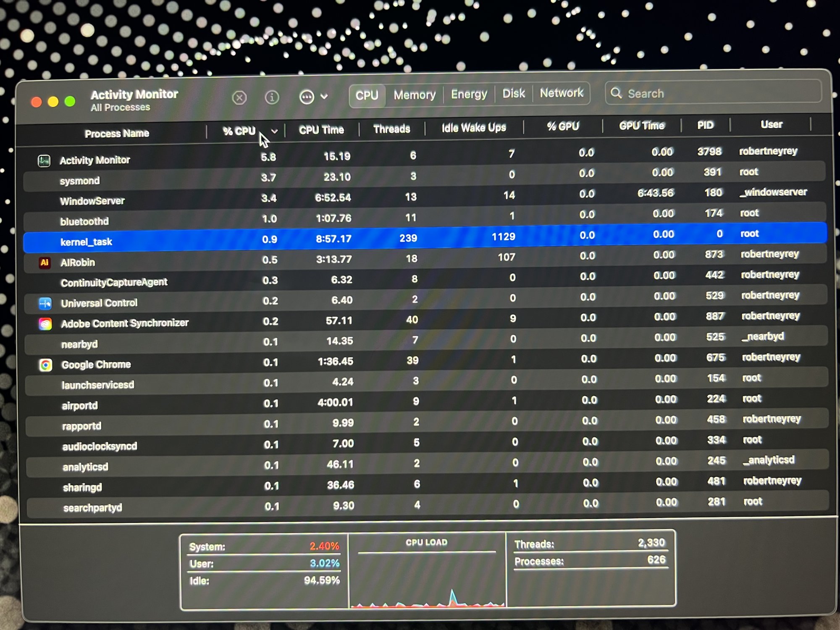
Task: Switch to the Memory tab
Action: click(x=415, y=95)
